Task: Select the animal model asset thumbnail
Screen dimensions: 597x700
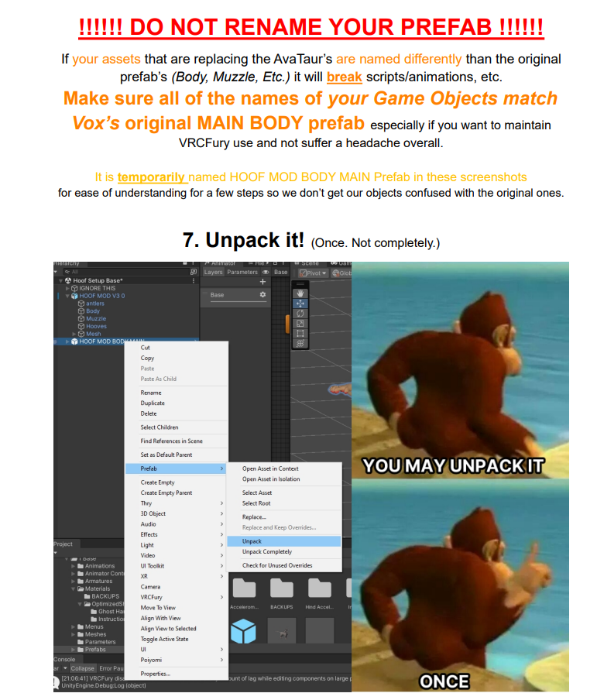Action: (282, 631)
